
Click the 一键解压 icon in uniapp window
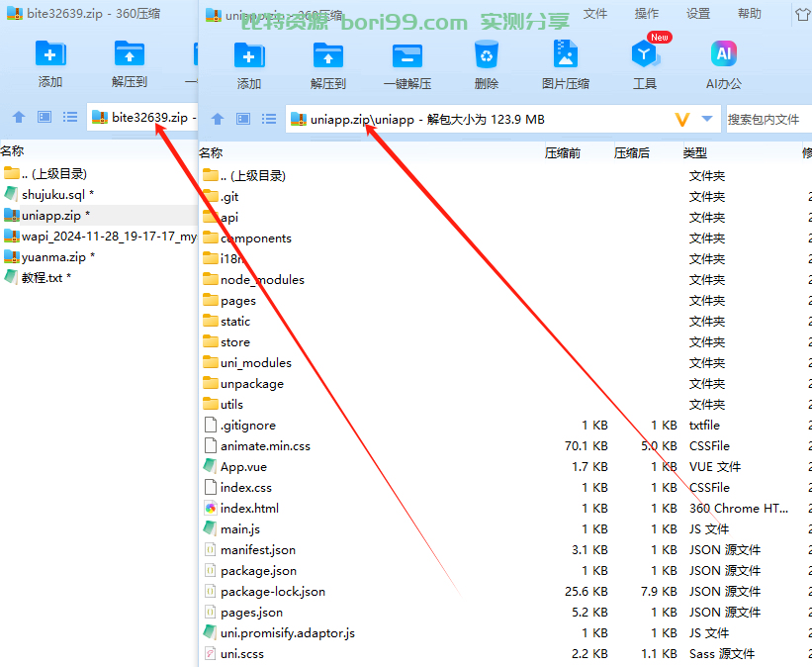[x=407, y=55]
